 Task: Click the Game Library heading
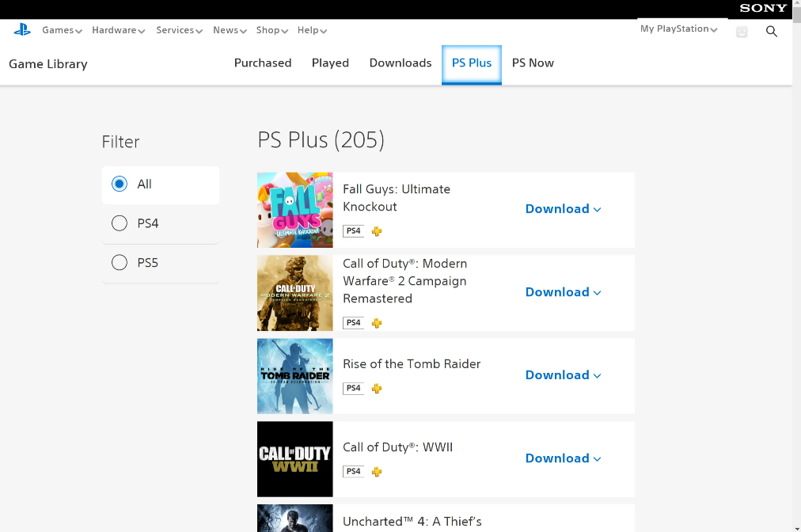[48, 64]
